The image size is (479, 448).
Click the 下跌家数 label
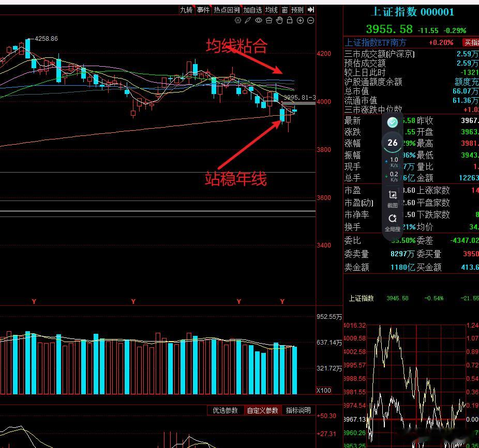tap(433, 214)
